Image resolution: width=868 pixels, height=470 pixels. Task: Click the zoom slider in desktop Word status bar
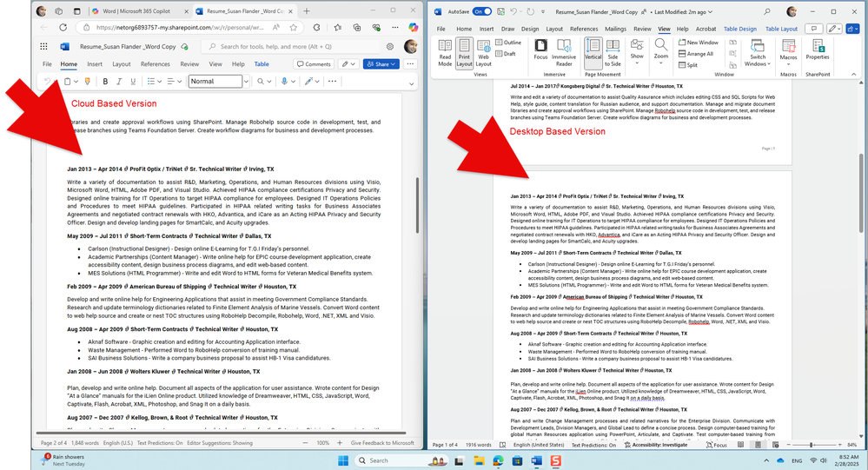(x=812, y=445)
